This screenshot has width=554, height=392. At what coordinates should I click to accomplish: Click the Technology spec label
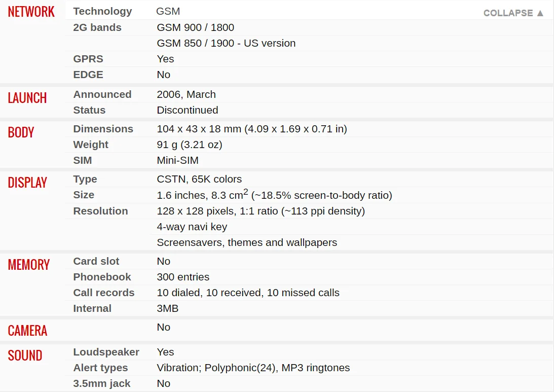pyautogui.click(x=102, y=11)
